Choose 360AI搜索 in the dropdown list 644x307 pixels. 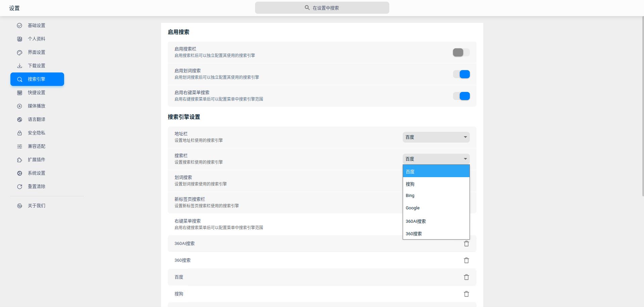tap(436, 221)
